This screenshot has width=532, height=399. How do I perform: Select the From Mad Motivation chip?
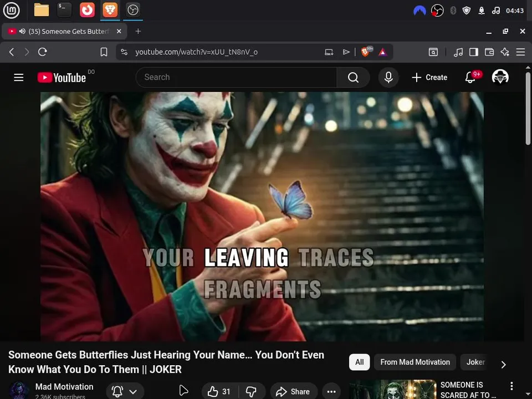[415, 362]
